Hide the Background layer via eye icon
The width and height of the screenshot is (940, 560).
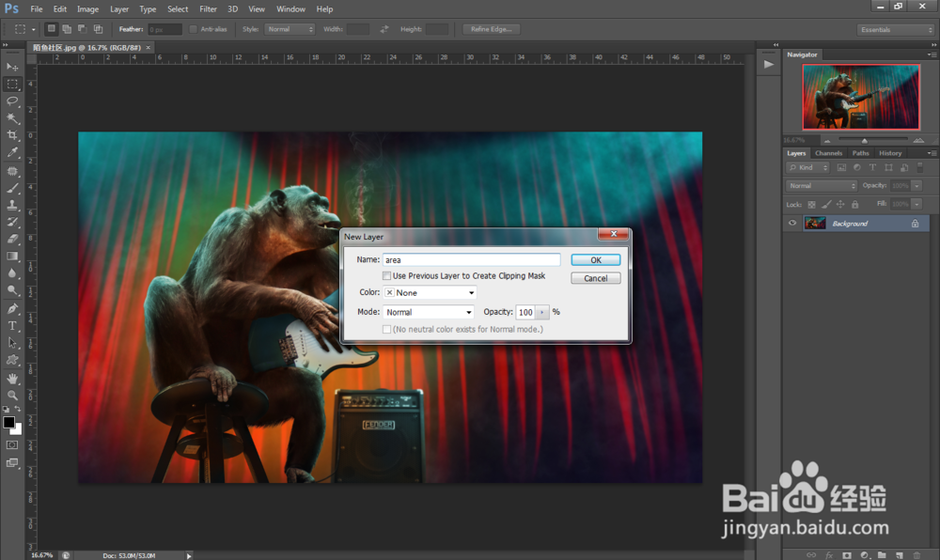pos(792,224)
